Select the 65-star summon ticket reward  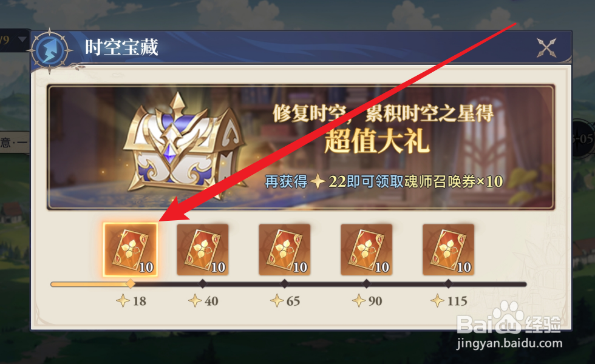(x=285, y=249)
